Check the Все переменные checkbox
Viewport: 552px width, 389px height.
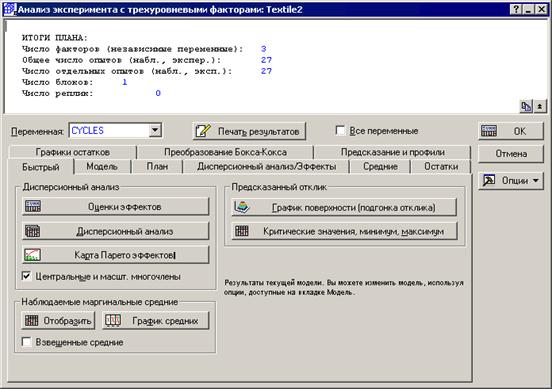340,131
